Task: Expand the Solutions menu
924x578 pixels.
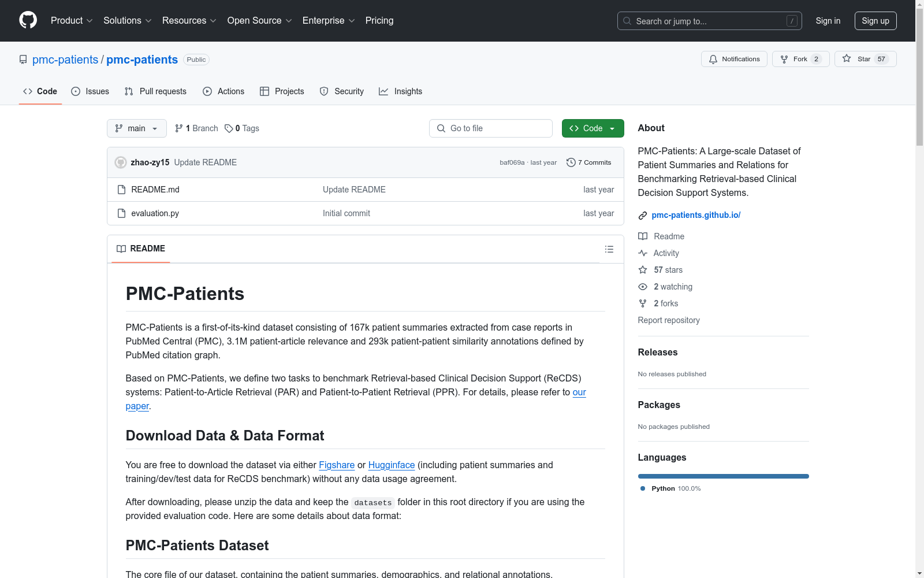Action: tap(128, 21)
